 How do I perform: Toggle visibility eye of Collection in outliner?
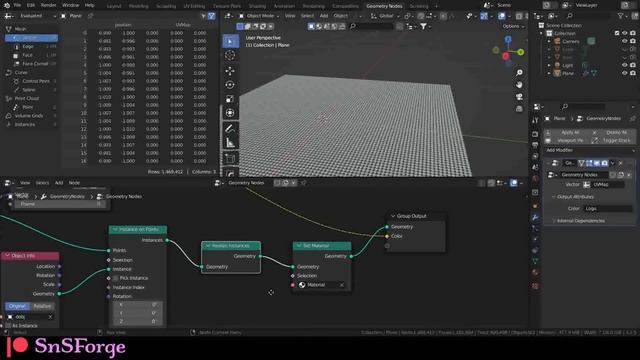[x=624, y=33]
